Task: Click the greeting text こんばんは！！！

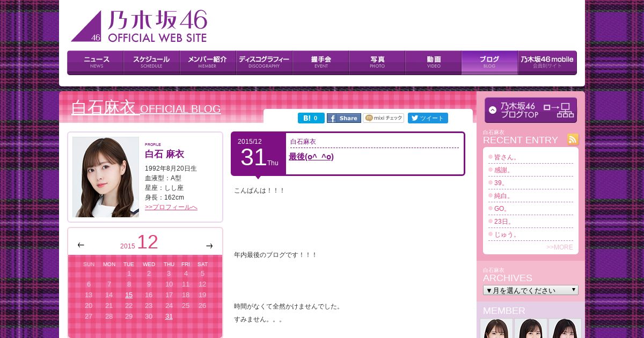Action: (259, 190)
